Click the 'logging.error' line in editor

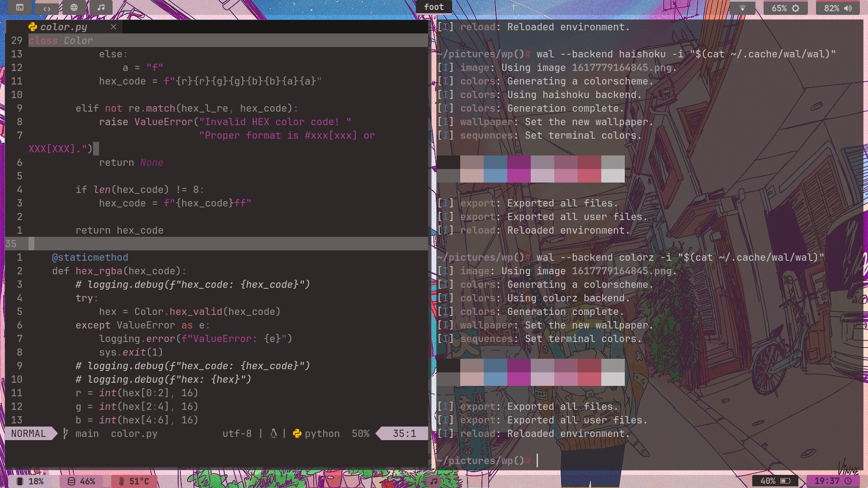click(x=196, y=339)
